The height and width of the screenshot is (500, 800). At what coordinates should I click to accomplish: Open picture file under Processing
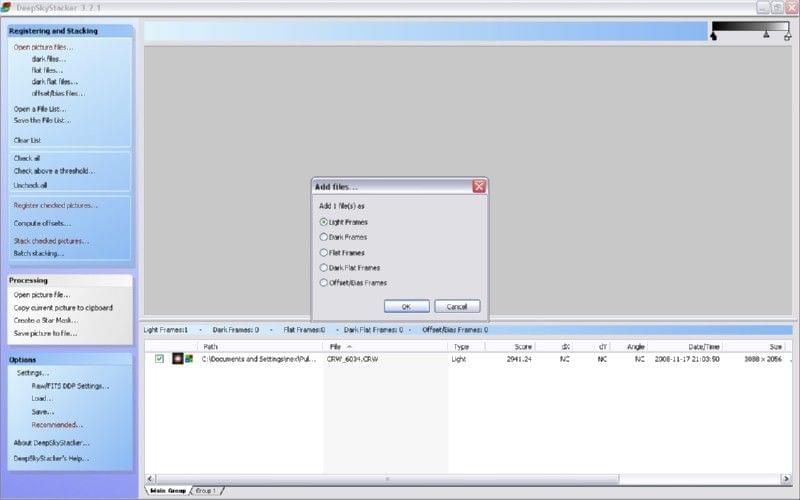[42, 294]
